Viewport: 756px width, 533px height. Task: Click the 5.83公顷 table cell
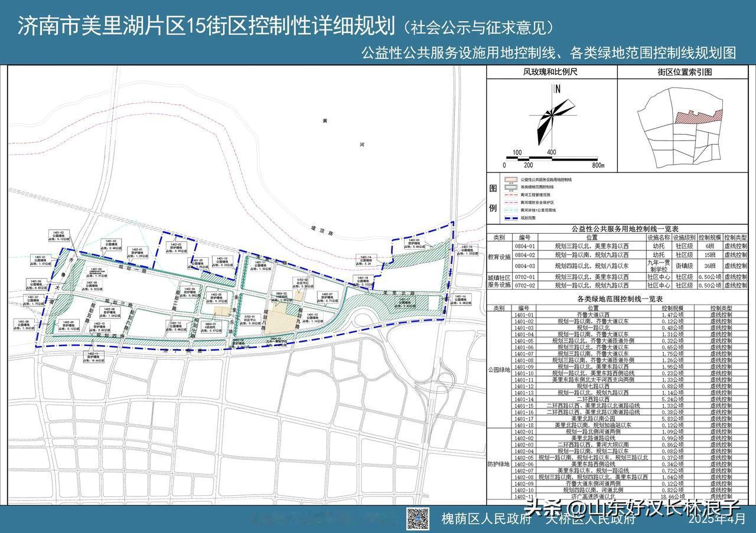click(672, 418)
